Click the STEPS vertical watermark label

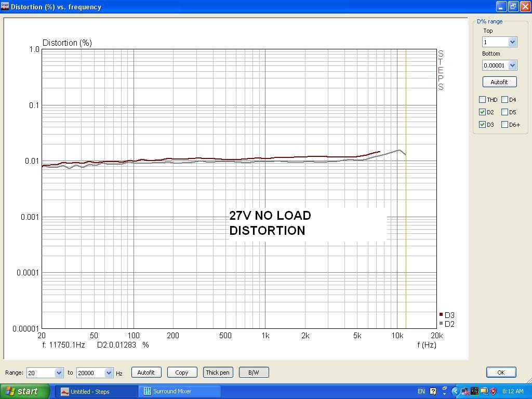441,70
